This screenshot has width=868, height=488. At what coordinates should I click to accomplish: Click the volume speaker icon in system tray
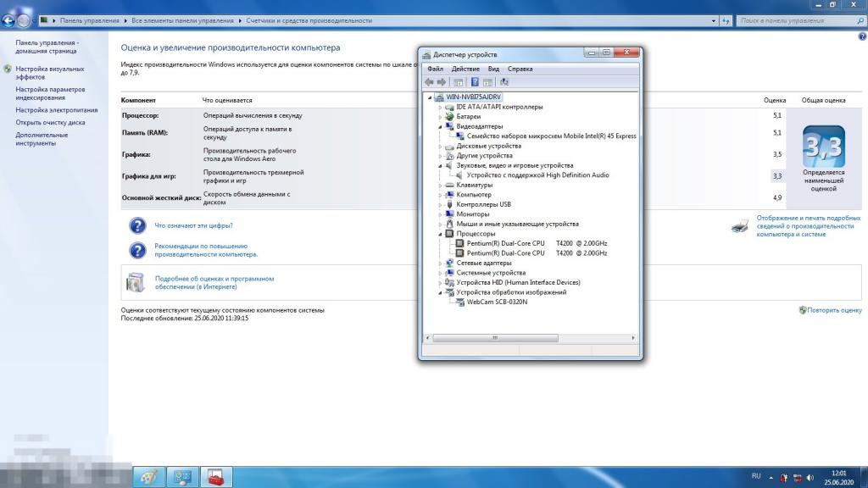810,478
